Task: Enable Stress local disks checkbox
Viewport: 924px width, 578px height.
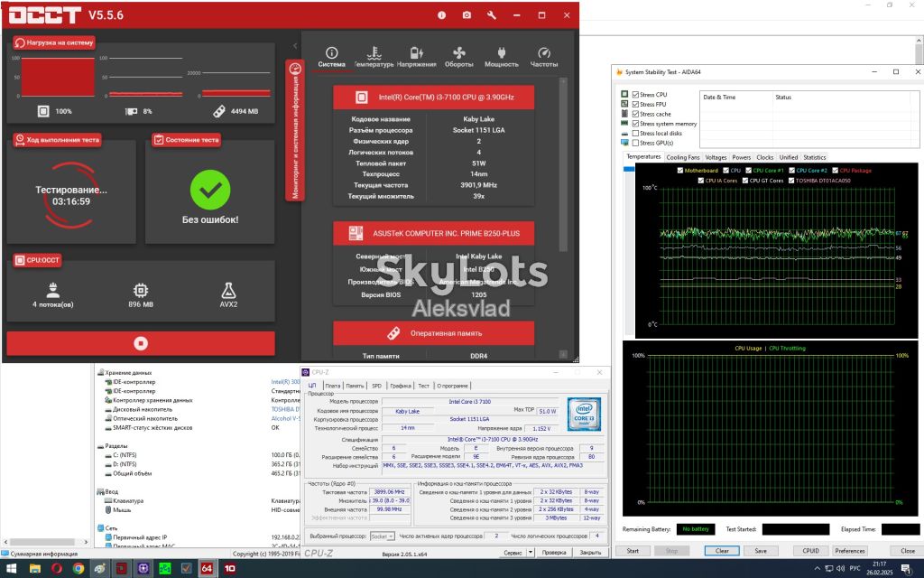Action: [635, 134]
